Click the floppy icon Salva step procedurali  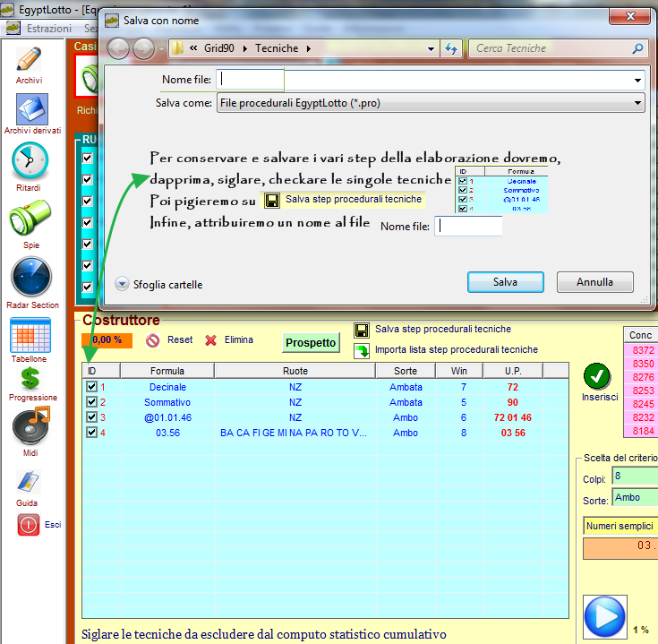[362, 330]
